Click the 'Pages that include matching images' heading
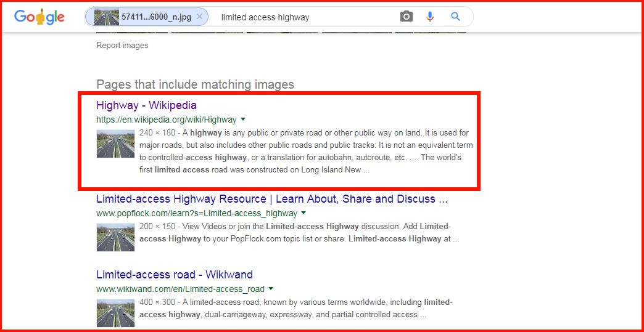The width and height of the screenshot is (644, 332). [x=195, y=84]
